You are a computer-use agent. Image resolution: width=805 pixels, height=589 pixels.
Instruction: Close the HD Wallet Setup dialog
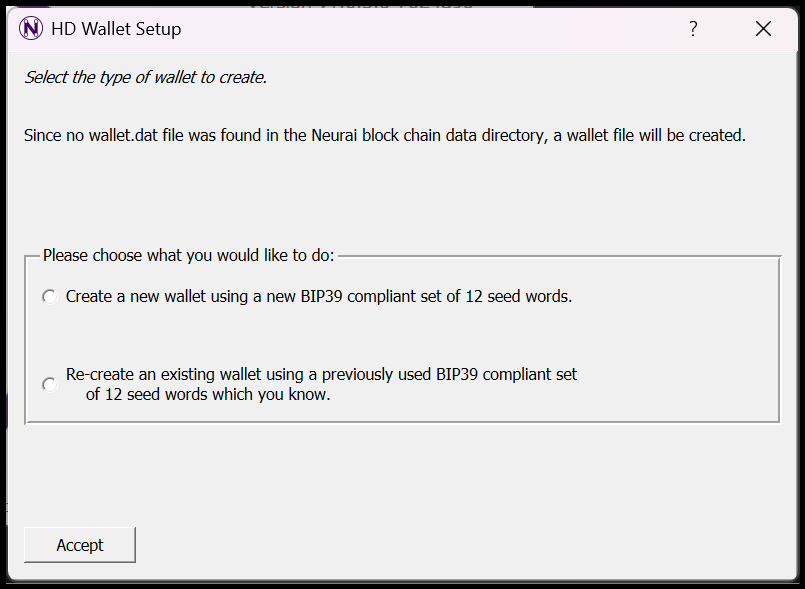[x=763, y=29]
